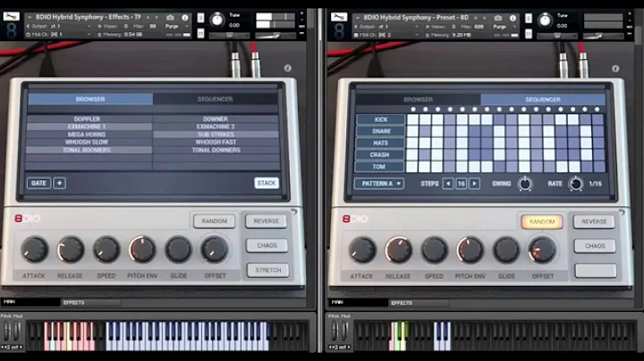Select BROWSER tab on left instrument
Screen dimensions: 644x361
click(x=90, y=99)
